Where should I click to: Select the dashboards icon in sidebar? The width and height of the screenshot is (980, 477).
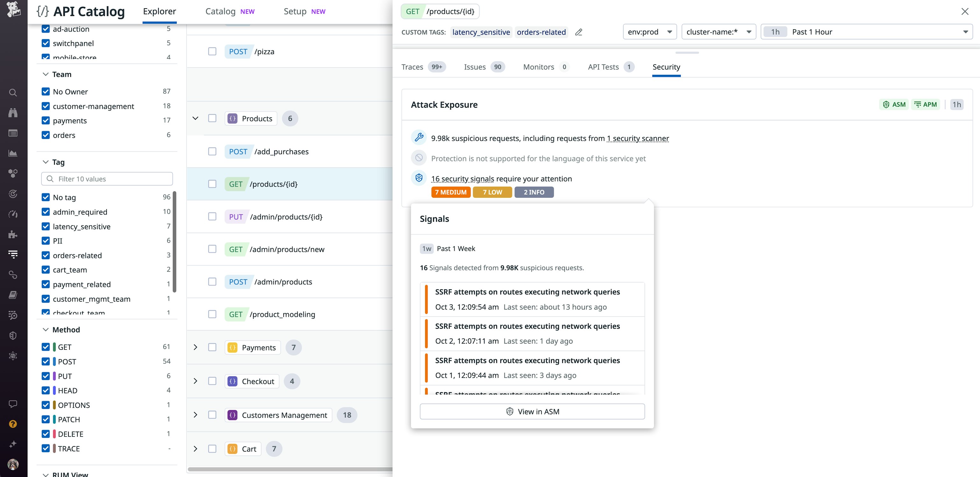click(x=13, y=133)
